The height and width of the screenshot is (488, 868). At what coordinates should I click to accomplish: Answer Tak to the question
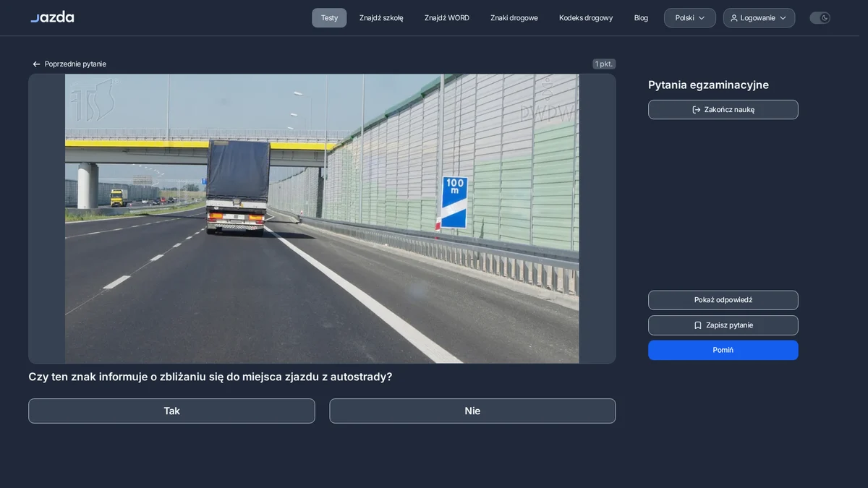pyautogui.click(x=171, y=411)
